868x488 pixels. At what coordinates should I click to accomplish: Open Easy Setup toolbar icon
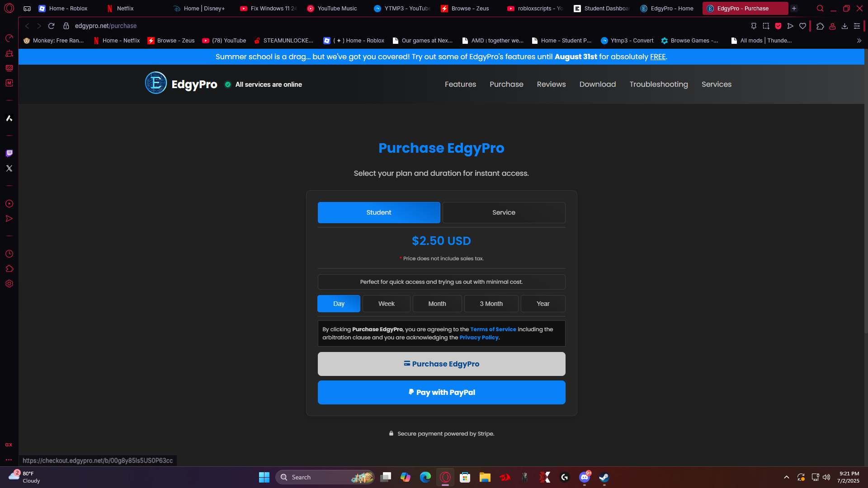(857, 26)
